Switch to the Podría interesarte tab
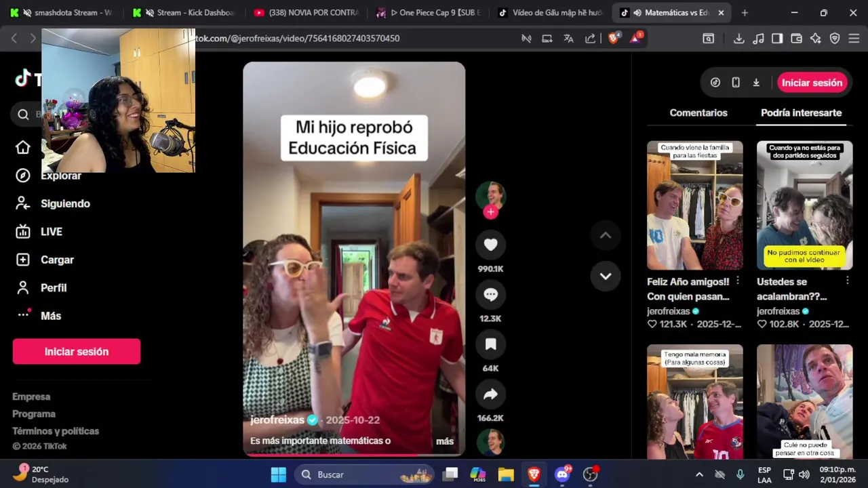The image size is (868, 488). [x=801, y=113]
